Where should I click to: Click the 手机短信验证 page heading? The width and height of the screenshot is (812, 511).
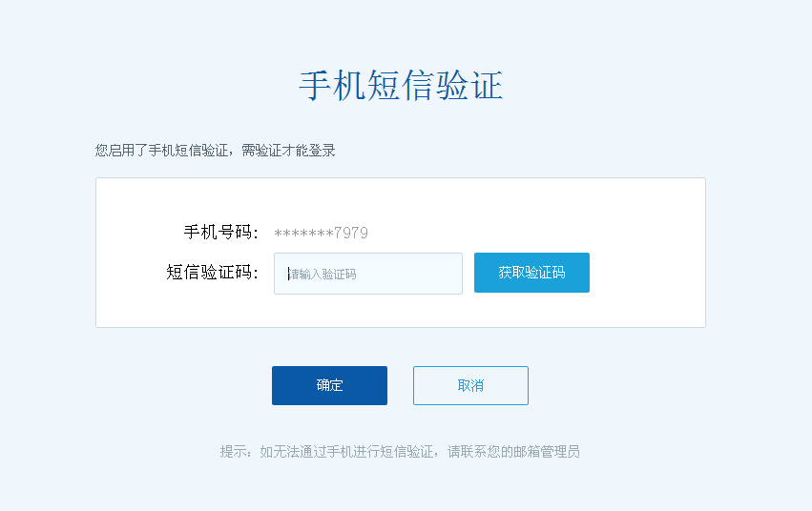click(x=401, y=86)
